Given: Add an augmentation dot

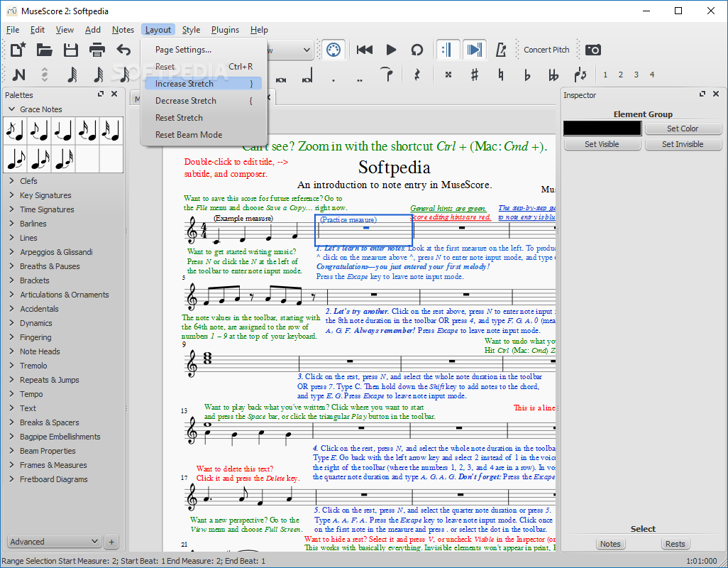Looking at the screenshot, I should click(x=333, y=79).
